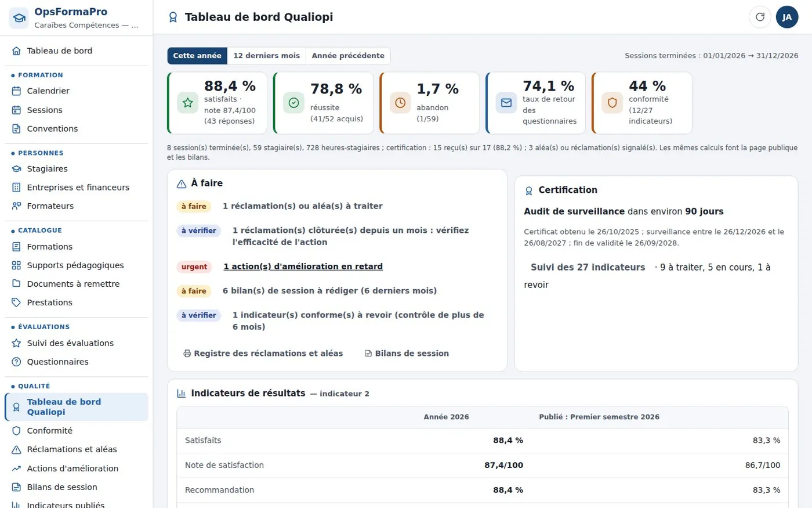Open the JA user avatar menu
This screenshot has width=812, height=508.
click(787, 17)
